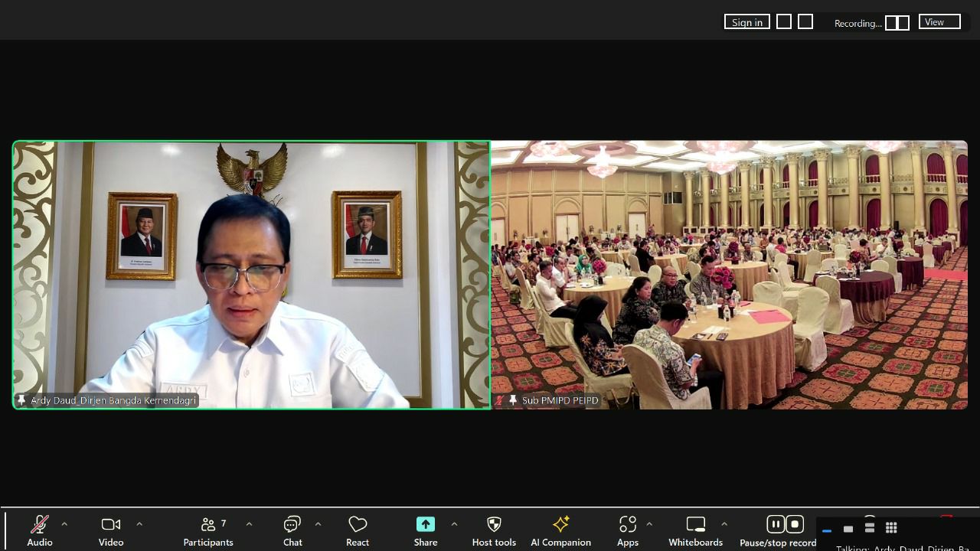The image size is (980, 551).
Task: Open the Participants panel
Action: (x=208, y=530)
